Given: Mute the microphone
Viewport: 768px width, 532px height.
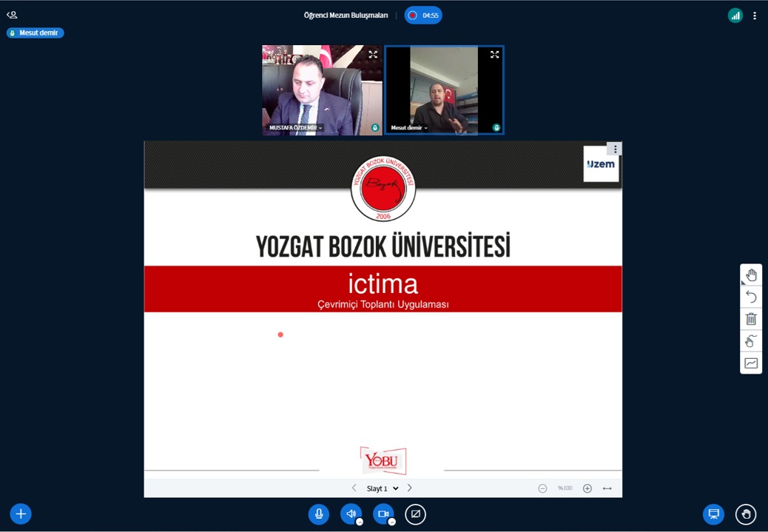Looking at the screenshot, I should coord(319,514).
